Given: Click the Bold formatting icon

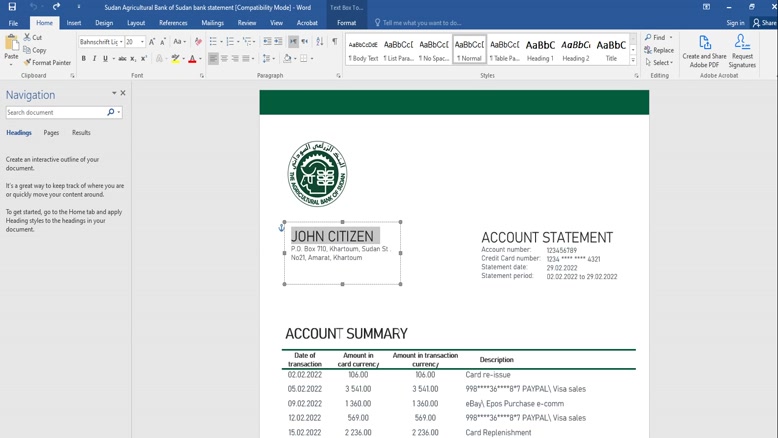Looking at the screenshot, I should pos(84,59).
